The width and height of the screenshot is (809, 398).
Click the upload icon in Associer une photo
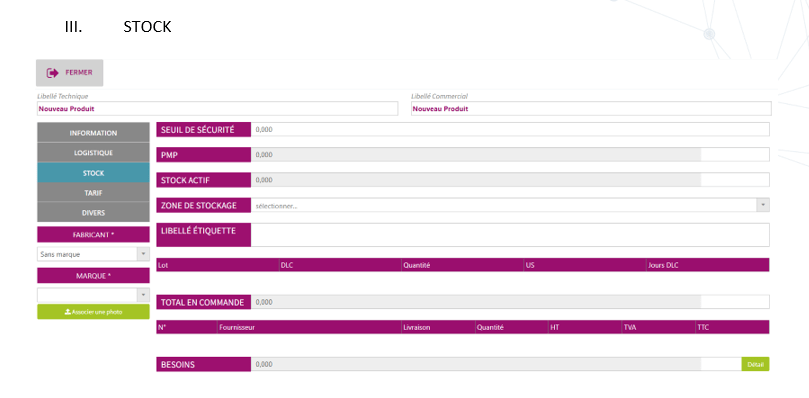(x=68, y=312)
